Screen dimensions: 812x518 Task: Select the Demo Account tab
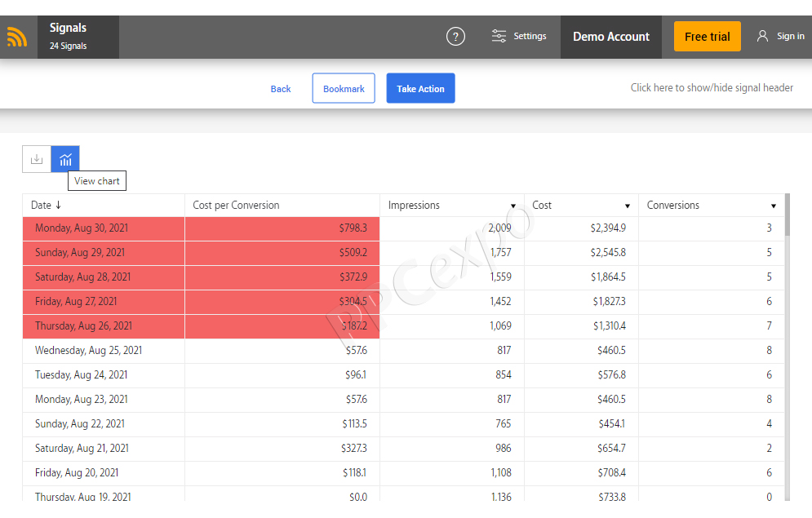point(611,37)
